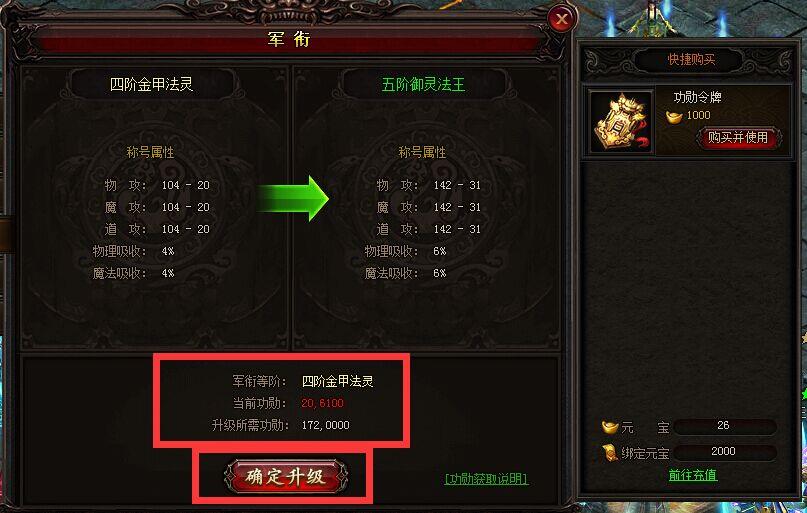807x513 pixels.
Task: Close the 军衔 panel with red X
Action: pyautogui.click(x=561, y=20)
